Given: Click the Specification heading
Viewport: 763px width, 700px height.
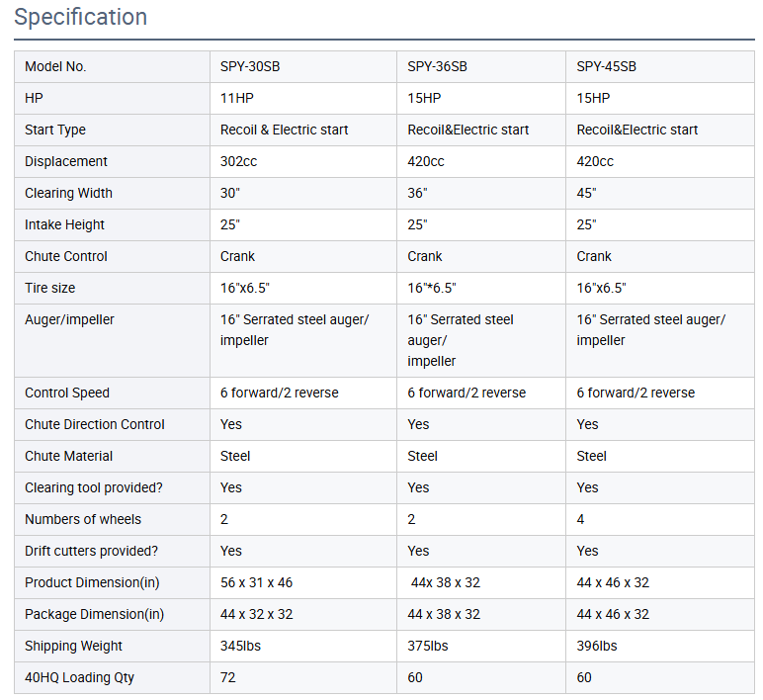Looking at the screenshot, I should point(81,18).
